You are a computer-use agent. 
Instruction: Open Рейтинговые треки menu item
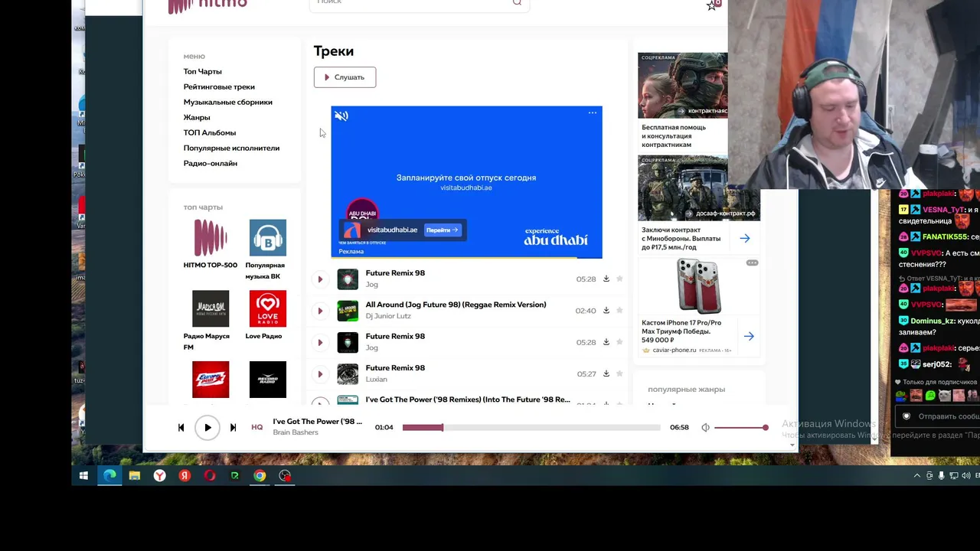[219, 86]
